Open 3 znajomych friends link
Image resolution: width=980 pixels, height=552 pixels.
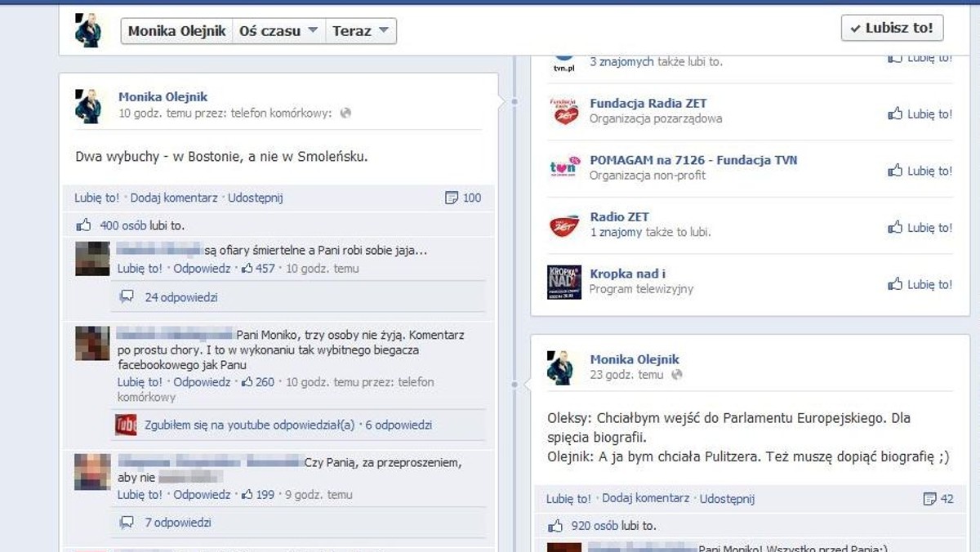point(621,61)
